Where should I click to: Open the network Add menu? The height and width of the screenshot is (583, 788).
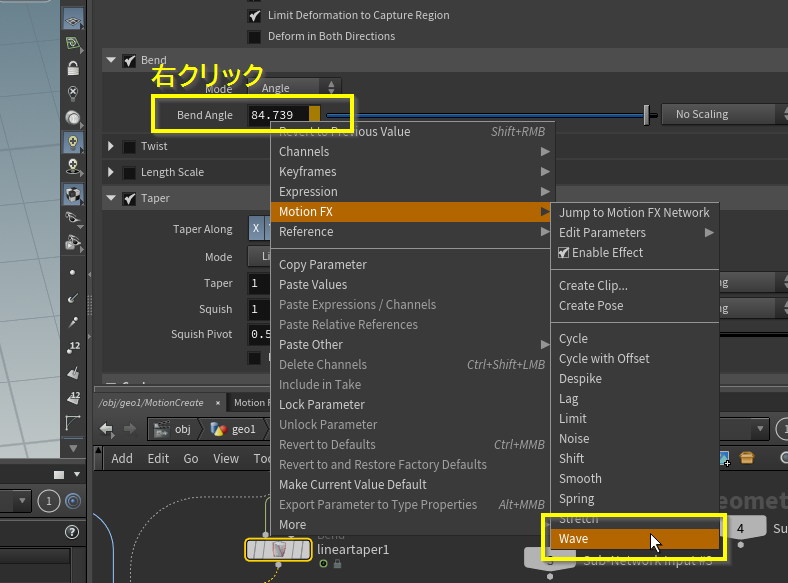click(x=122, y=458)
